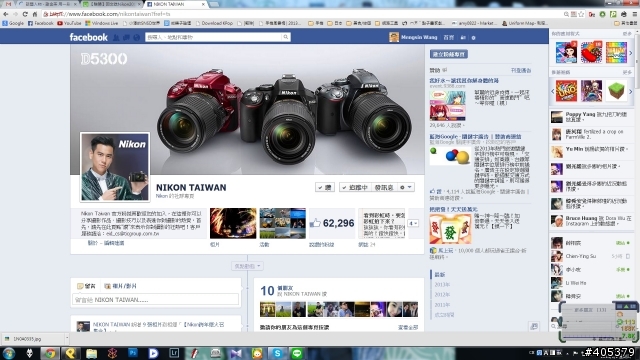The width and height of the screenshot is (640, 360).
Task: Open downloaded jpg file in download bar
Action: point(32,339)
